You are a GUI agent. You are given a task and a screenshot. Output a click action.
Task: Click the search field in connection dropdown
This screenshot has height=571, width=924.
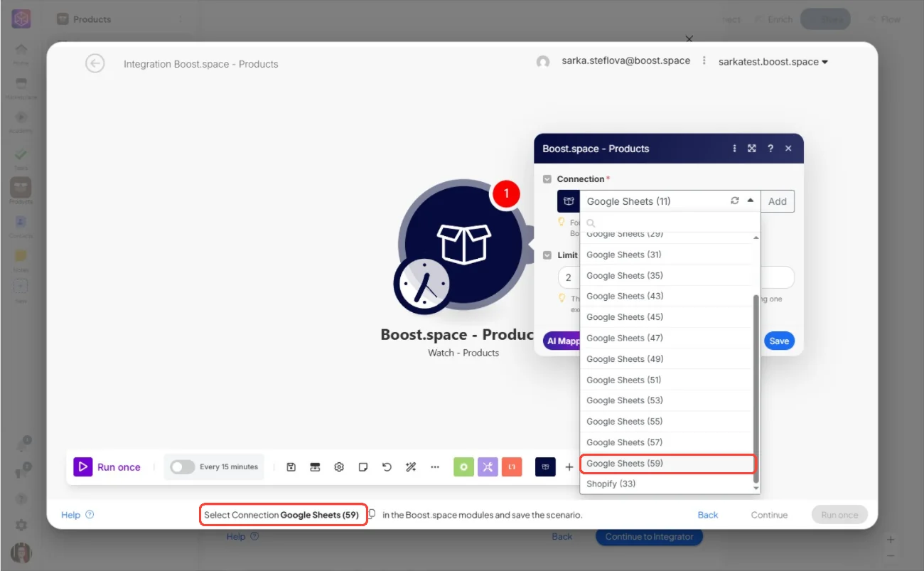click(670, 223)
